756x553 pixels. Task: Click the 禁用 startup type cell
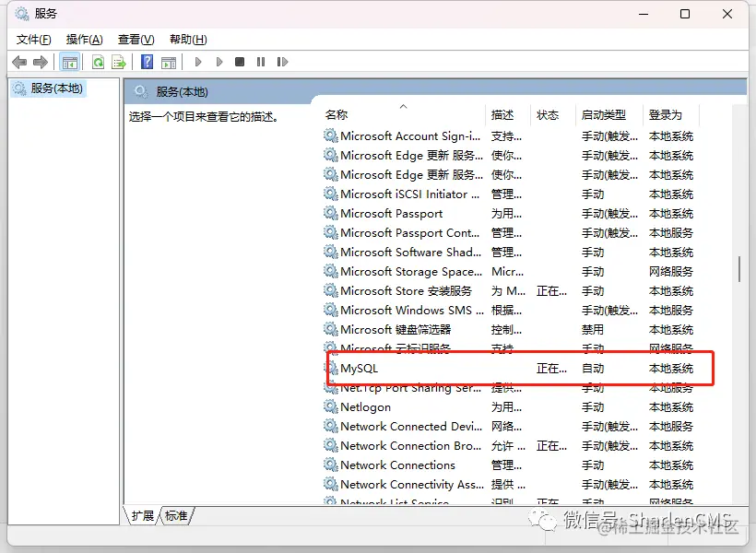coord(593,330)
